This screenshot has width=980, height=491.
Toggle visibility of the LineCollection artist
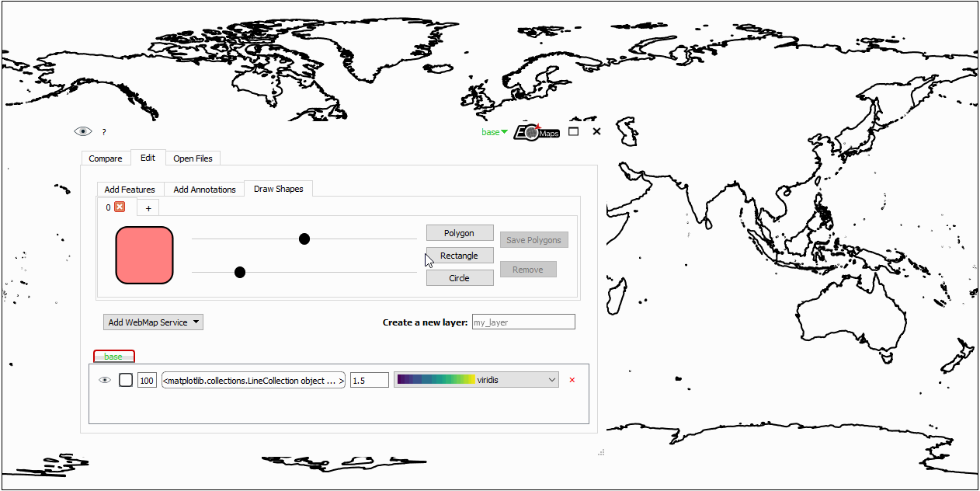[105, 381]
